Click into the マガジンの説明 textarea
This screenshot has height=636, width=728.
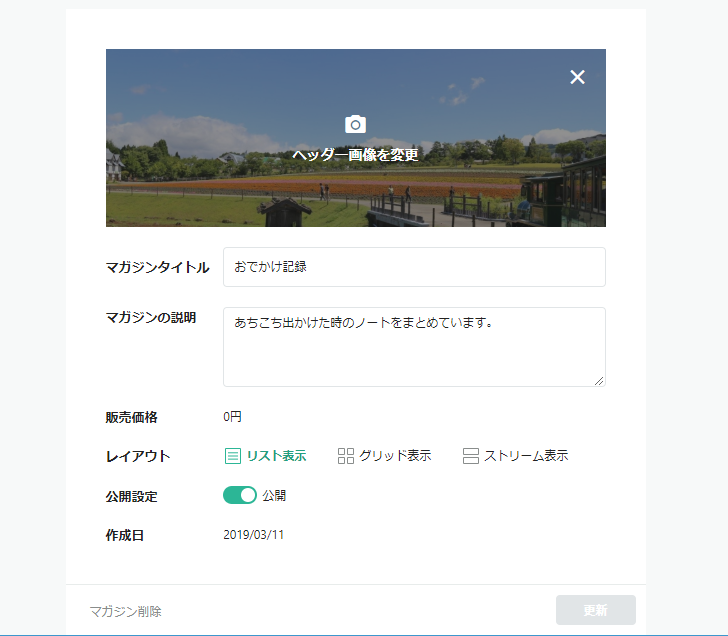(414, 347)
